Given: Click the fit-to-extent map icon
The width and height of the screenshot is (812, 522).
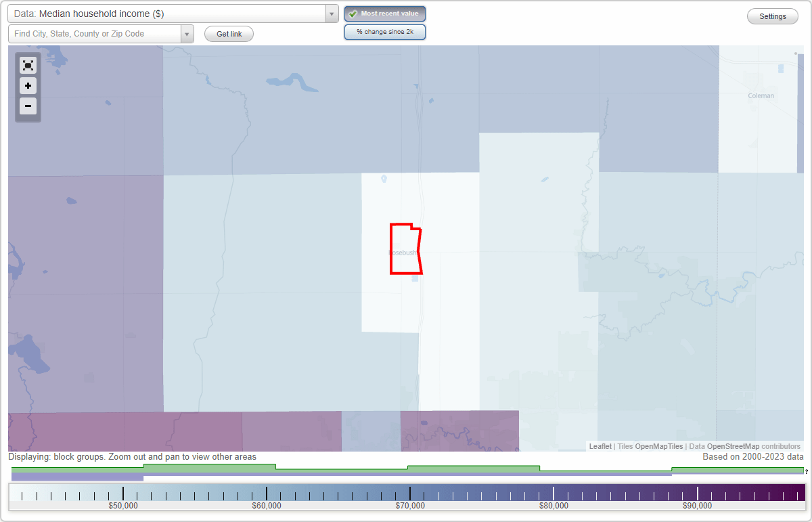Looking at the screenshot, I should click(28, 65).
